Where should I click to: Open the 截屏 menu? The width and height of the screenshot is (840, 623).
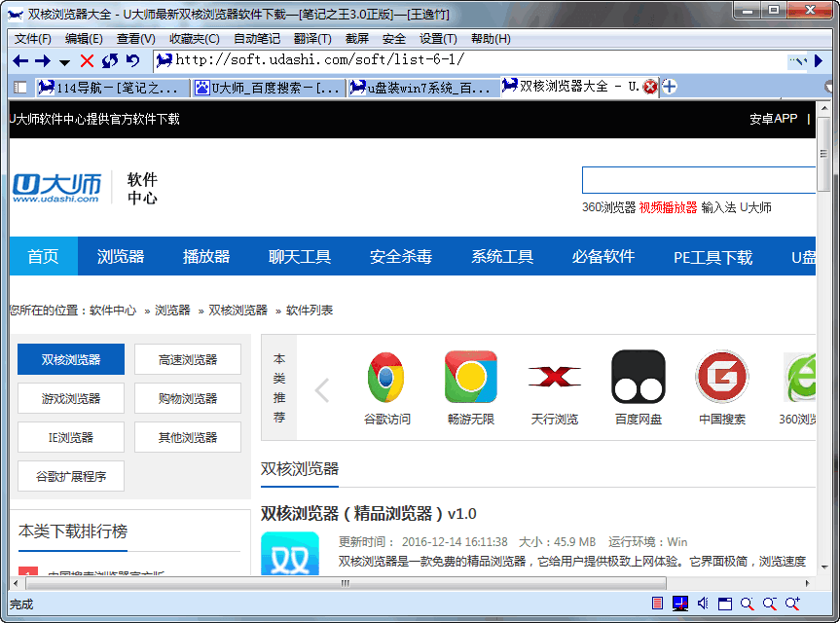[x=357, y=39]
